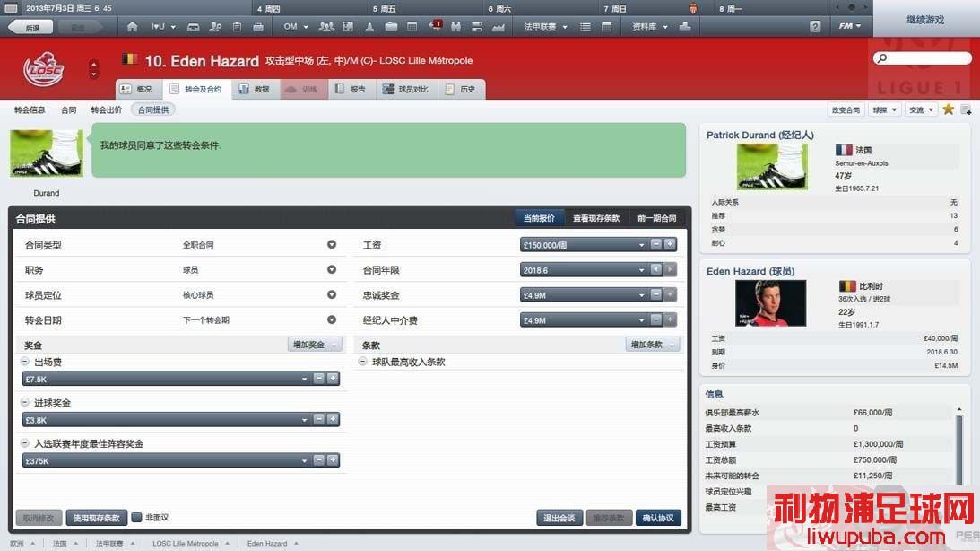Click use existing terms button
This screenshot has width=980, height=551.
96,518
